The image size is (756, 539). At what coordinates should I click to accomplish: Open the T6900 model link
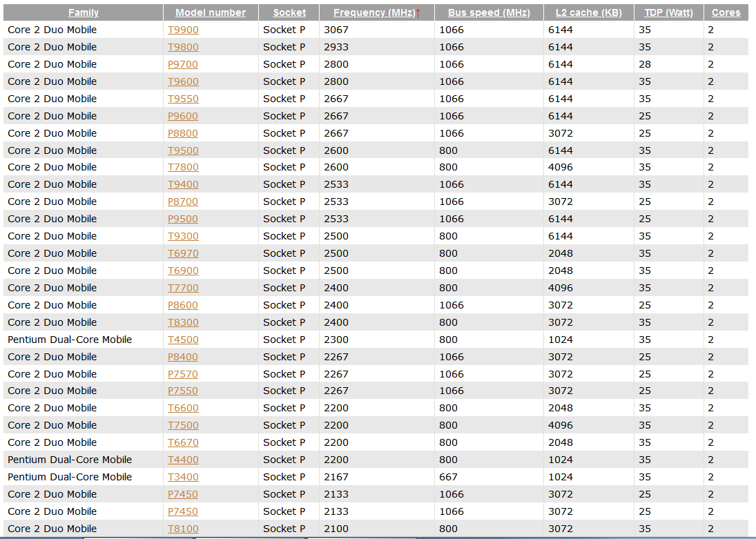pos(183,271)
